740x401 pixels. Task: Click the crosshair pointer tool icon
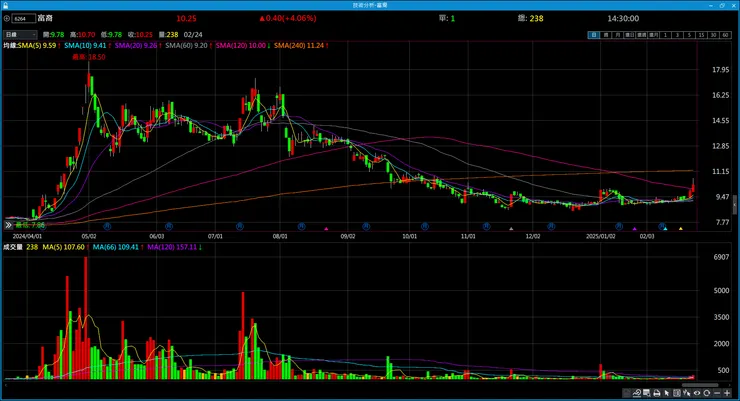tap(687, 393)
